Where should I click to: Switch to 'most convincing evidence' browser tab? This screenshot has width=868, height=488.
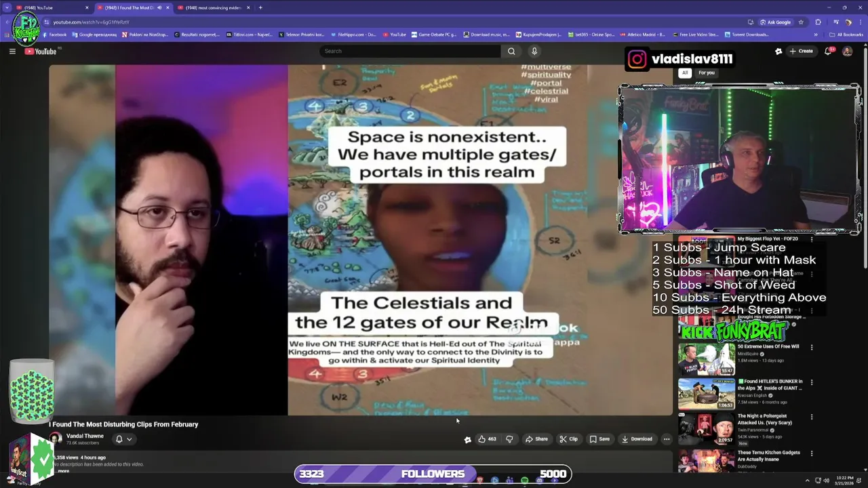coord(214,7)
